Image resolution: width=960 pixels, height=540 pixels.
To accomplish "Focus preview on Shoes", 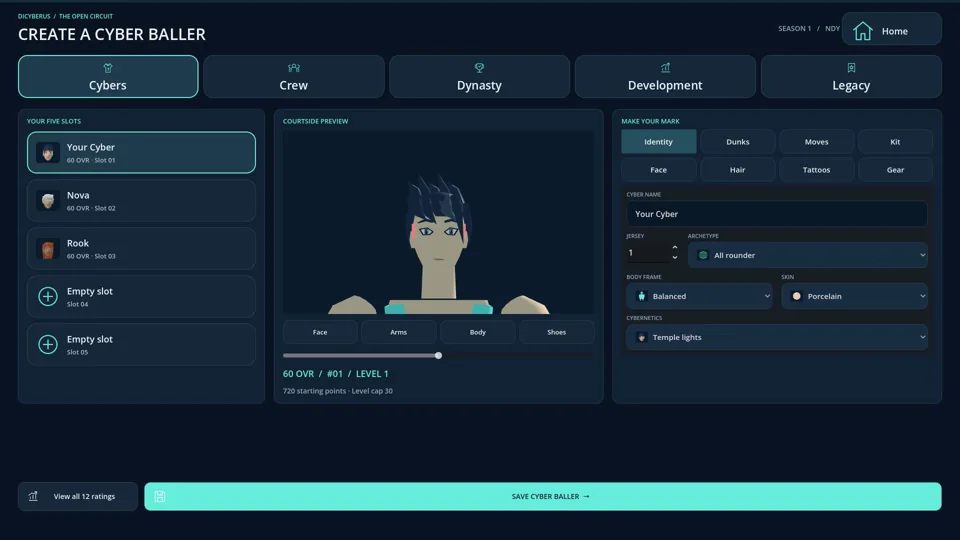I will [x=557, y=332].
